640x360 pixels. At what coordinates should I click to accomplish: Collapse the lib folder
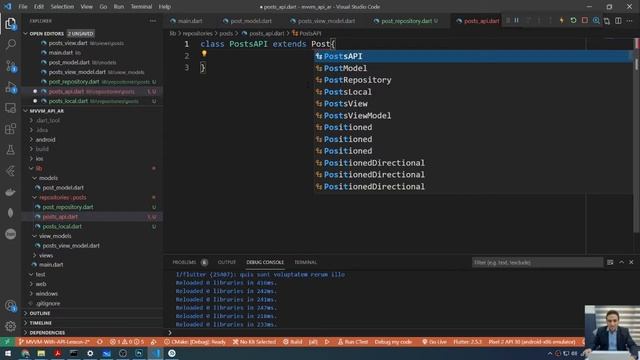38,169
